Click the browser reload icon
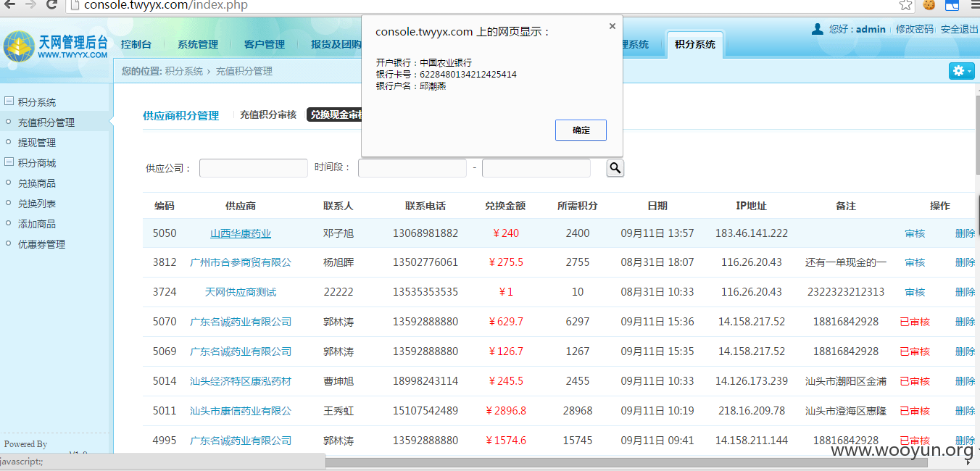 coord(52,5)
